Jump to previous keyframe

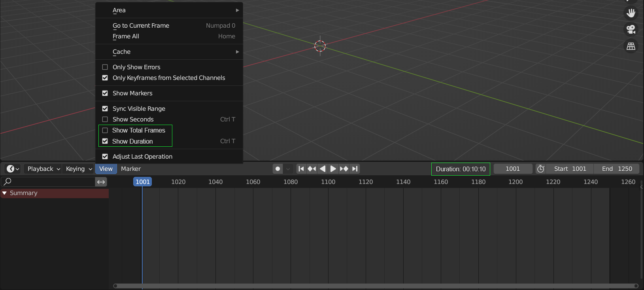(x=312, y=169)
